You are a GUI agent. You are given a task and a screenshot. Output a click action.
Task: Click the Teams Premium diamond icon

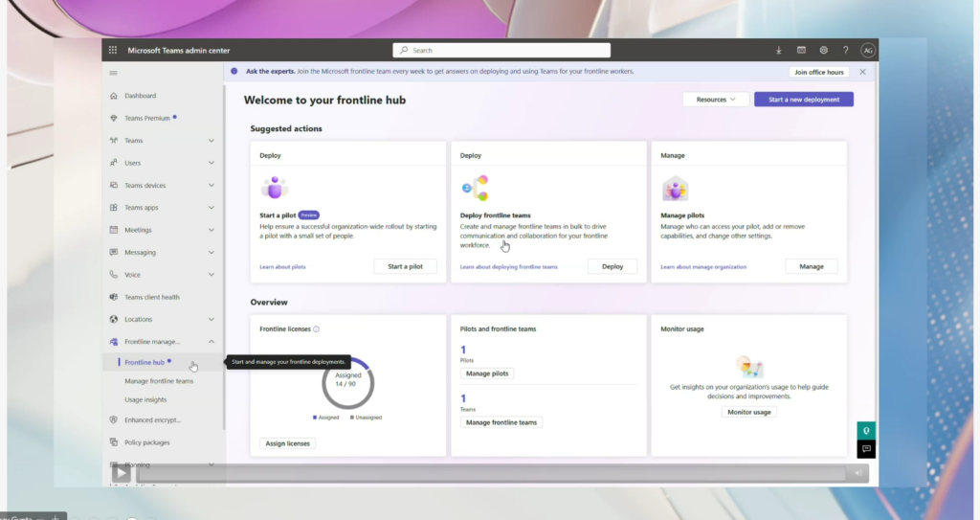tap(114, 118)
